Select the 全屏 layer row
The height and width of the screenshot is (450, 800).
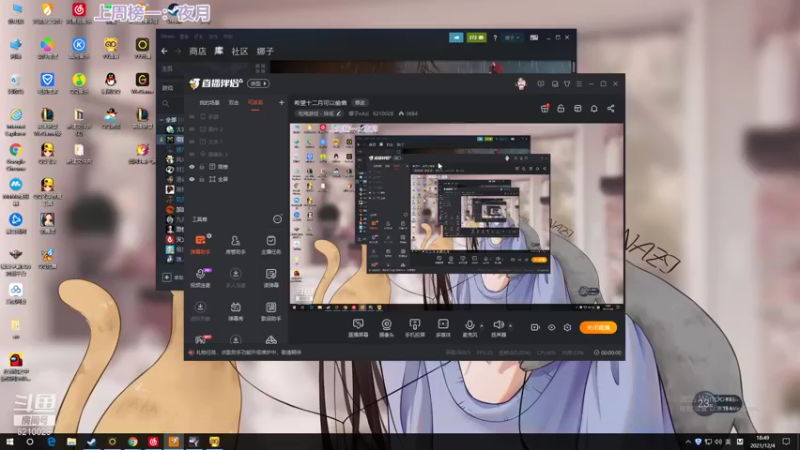pos(236,179)
